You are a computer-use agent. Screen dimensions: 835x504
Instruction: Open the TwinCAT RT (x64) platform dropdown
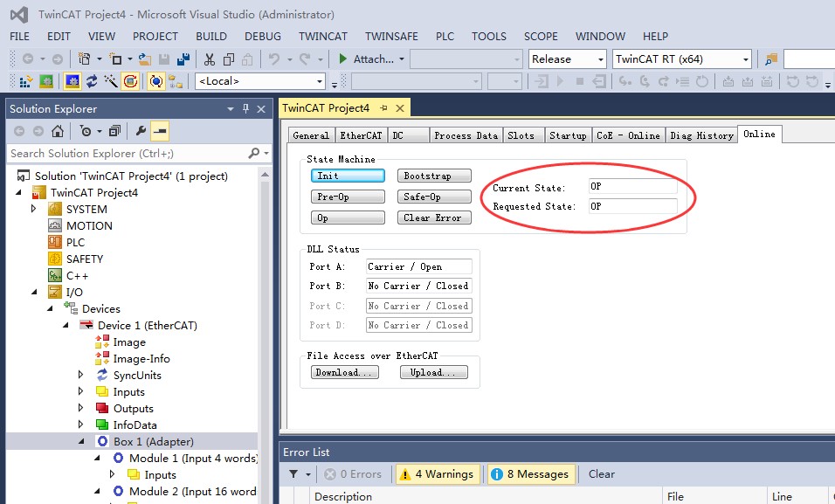[x=746, y=59]
